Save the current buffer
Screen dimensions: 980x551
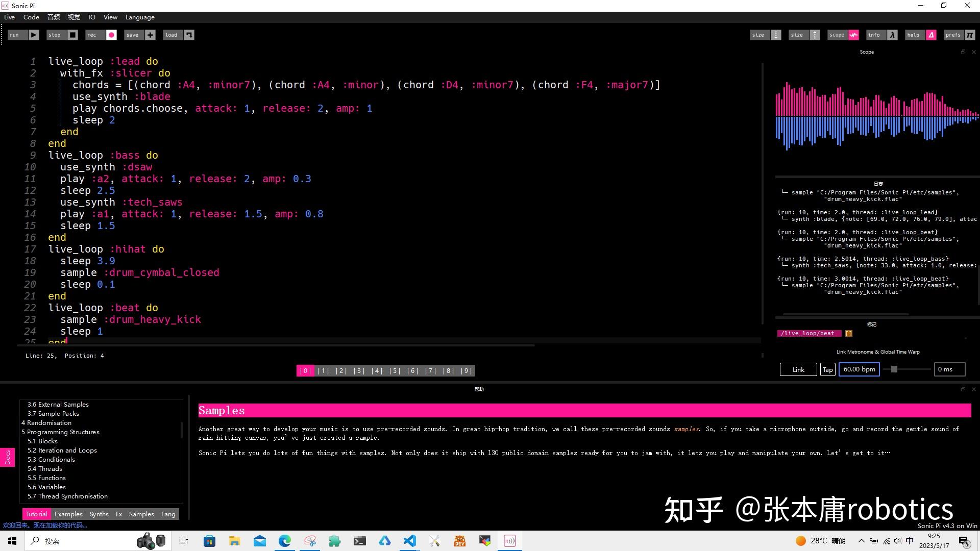pyautogui.click(x=139, y=35)
